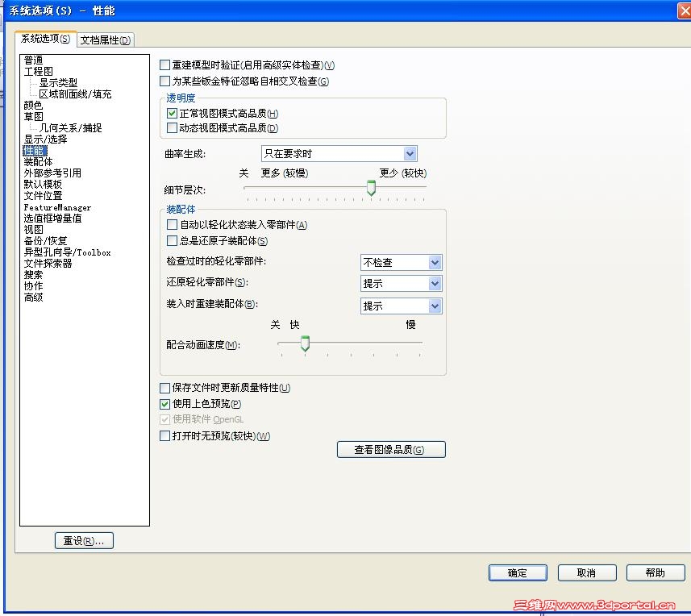Expand 装入时重建装配体 dropdown
The width and height of the screenshot is (691, 616).
(401, 306)
